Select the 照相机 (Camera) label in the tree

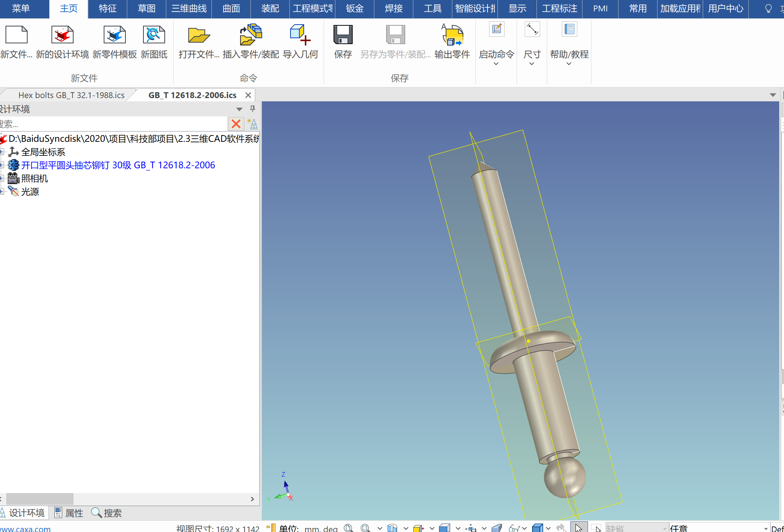[35, 178]
